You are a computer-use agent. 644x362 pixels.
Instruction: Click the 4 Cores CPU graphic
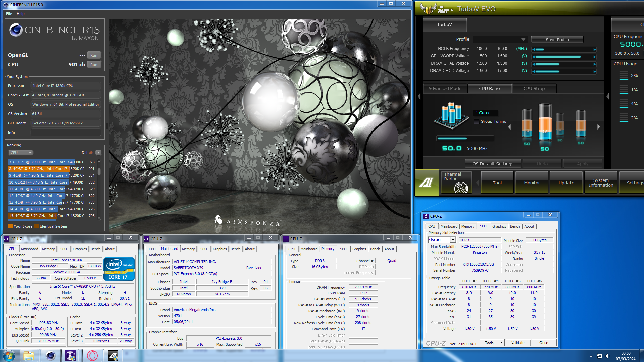pos(451,116)
